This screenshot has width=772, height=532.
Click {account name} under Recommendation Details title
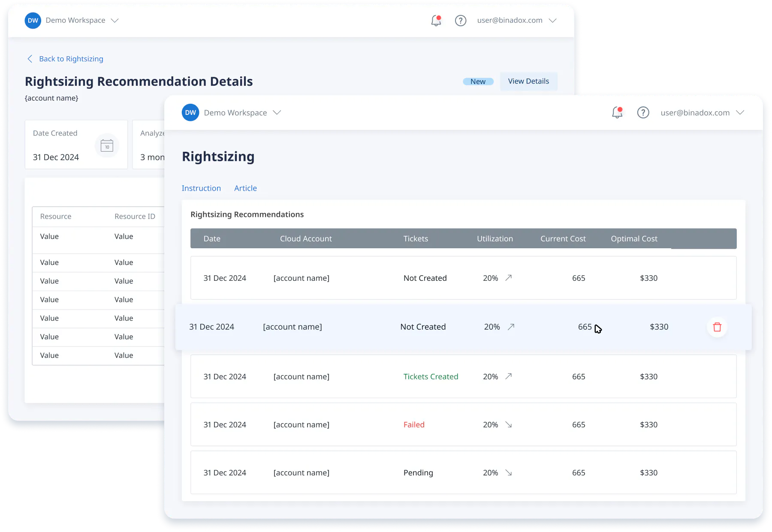click(51, 98)
